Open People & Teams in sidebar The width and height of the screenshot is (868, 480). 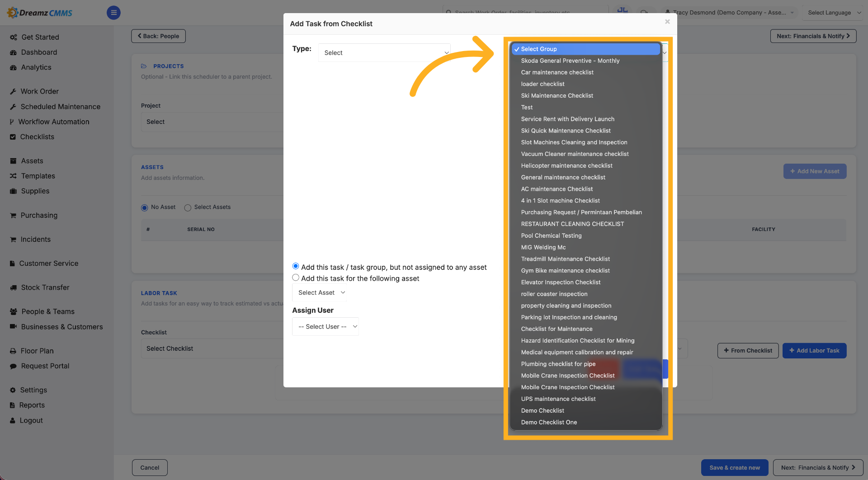(x=47, y=312)
